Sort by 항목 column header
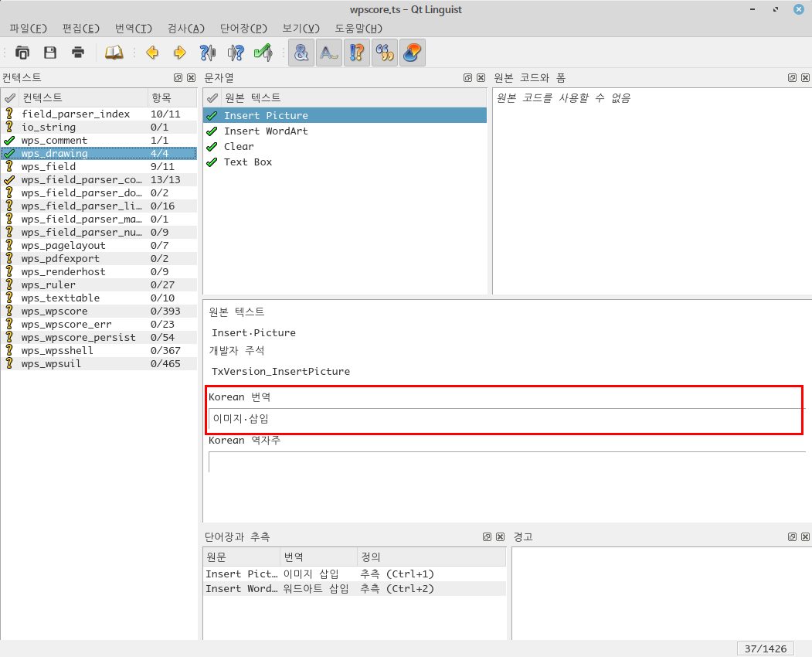Screen dimensions: 812x657 tap(172, 97)
